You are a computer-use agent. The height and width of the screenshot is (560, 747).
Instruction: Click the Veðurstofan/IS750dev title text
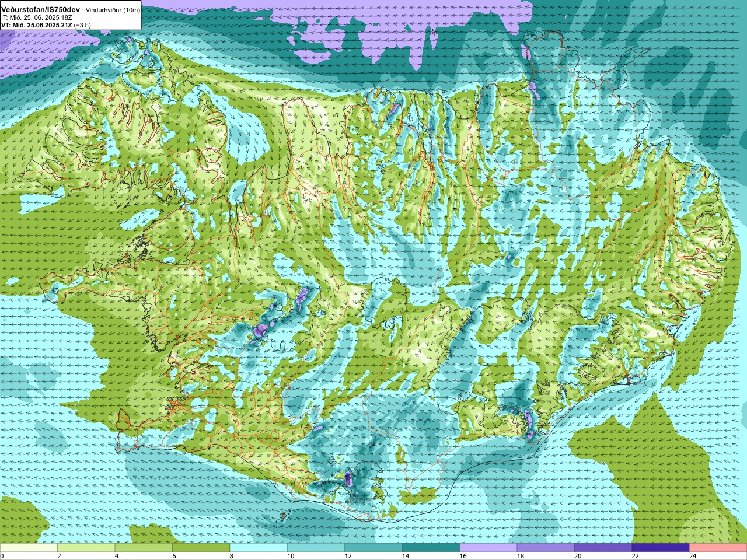41,10
